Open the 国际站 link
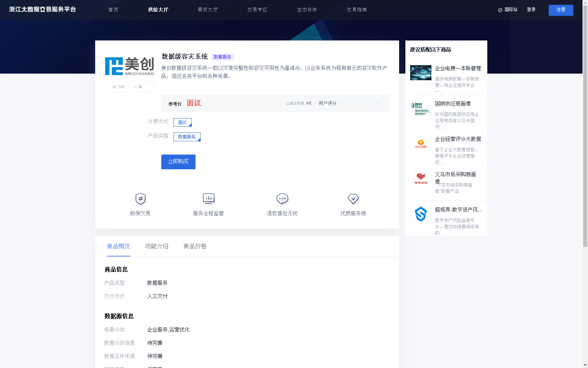This screenshot has width=588, height=368. [511, 10]
